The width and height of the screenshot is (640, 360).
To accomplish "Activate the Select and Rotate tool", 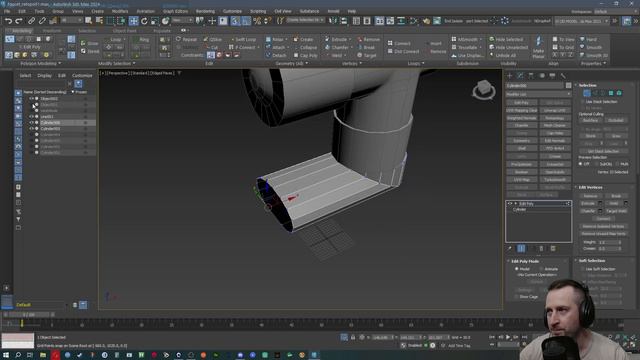I will (x=144, y=21).
